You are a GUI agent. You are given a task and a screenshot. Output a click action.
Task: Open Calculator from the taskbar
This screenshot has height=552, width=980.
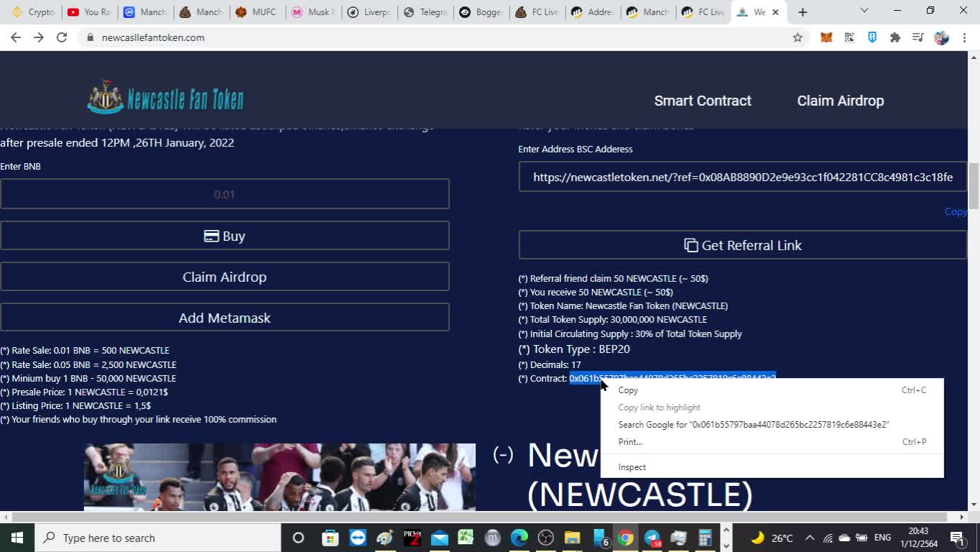pos(705,538)
